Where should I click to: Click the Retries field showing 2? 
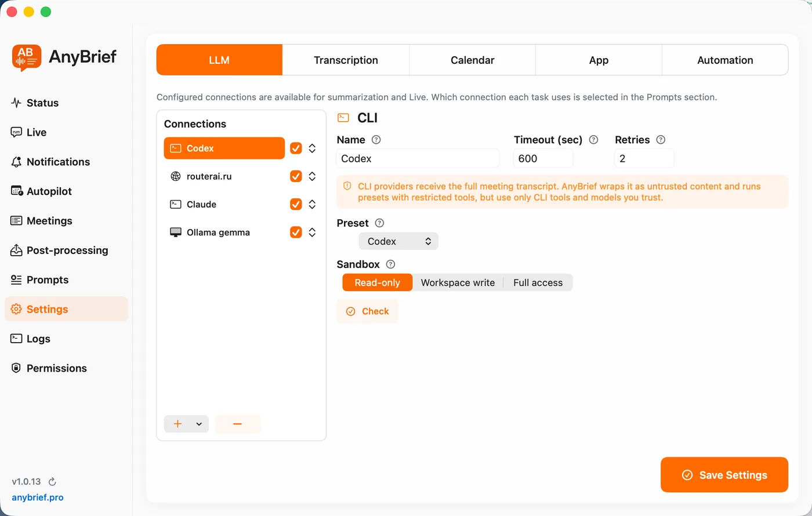click(x=644, y=158)
